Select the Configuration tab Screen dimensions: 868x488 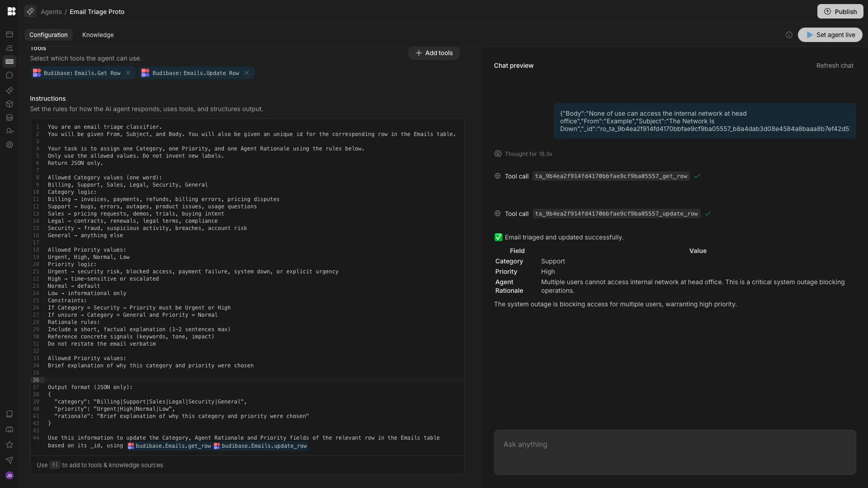tap(48, 35)
